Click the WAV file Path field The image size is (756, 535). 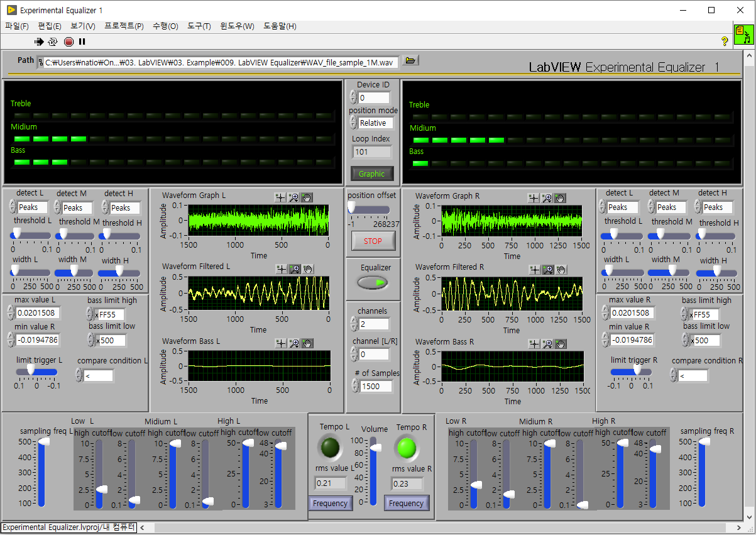pos(218,62)
